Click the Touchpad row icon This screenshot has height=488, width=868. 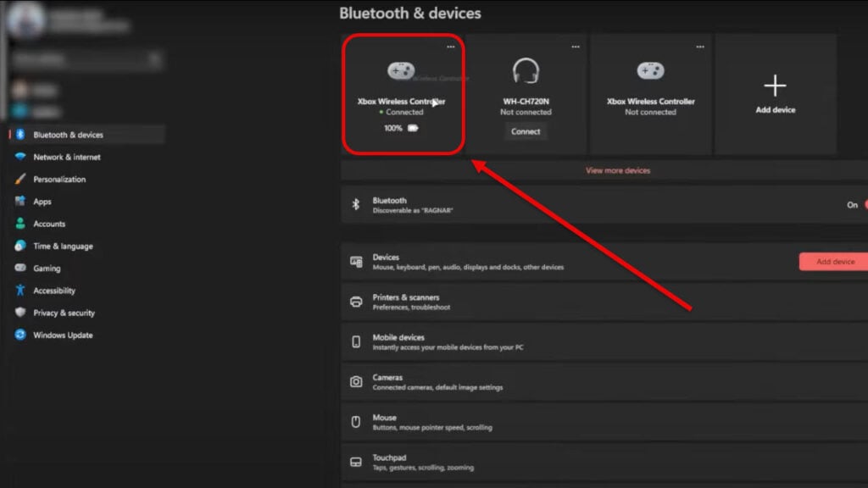point(356,462)
